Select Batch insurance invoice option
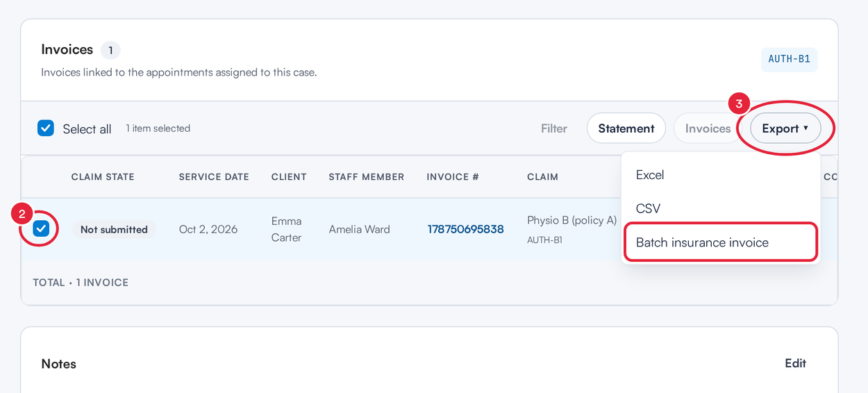868x393 pixels. [721, 242]
